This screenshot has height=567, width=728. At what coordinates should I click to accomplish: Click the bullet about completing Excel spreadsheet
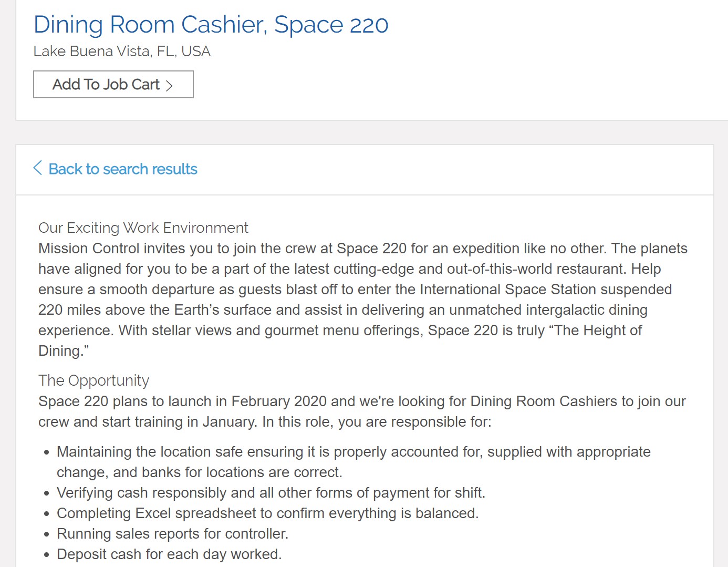click(x=267, y=513)
